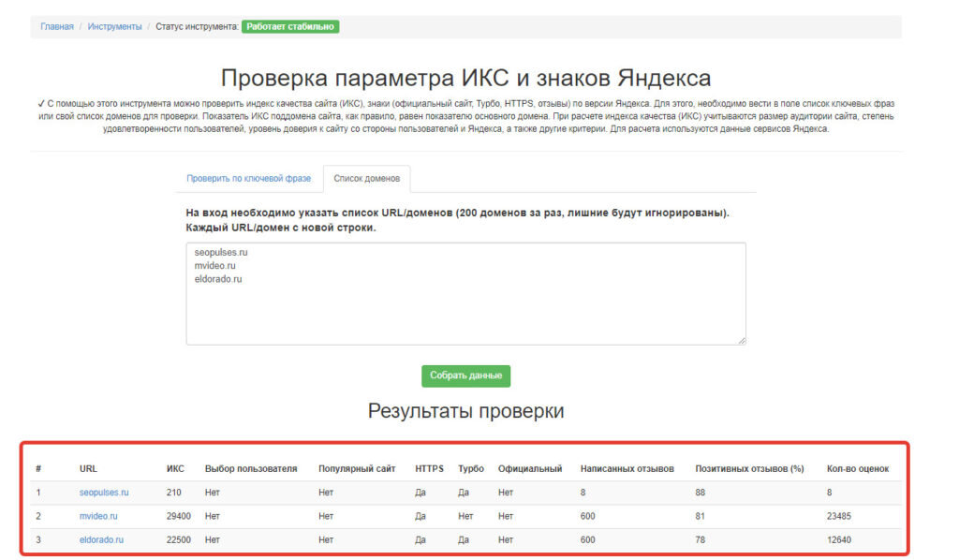The width and height of the screenshot is (959, 560).
Task: Click the page heading Проверка параметра ИКС
Action: click(465, 79)
